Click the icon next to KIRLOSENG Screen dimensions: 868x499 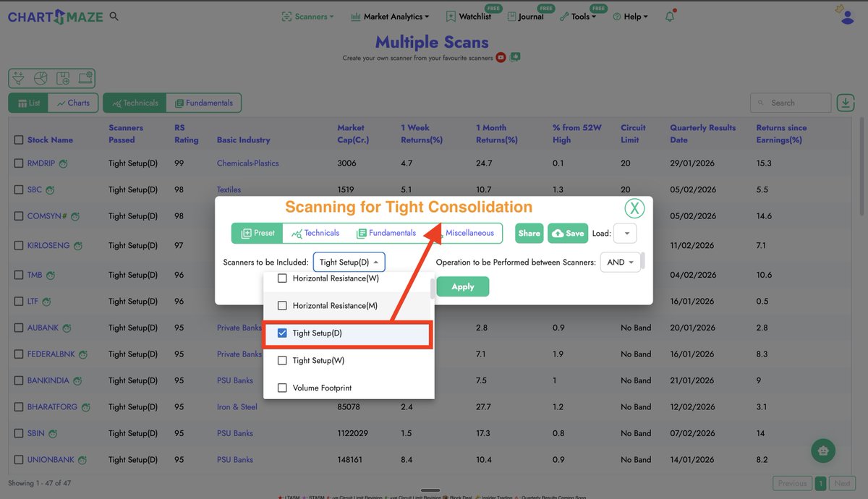77,246
